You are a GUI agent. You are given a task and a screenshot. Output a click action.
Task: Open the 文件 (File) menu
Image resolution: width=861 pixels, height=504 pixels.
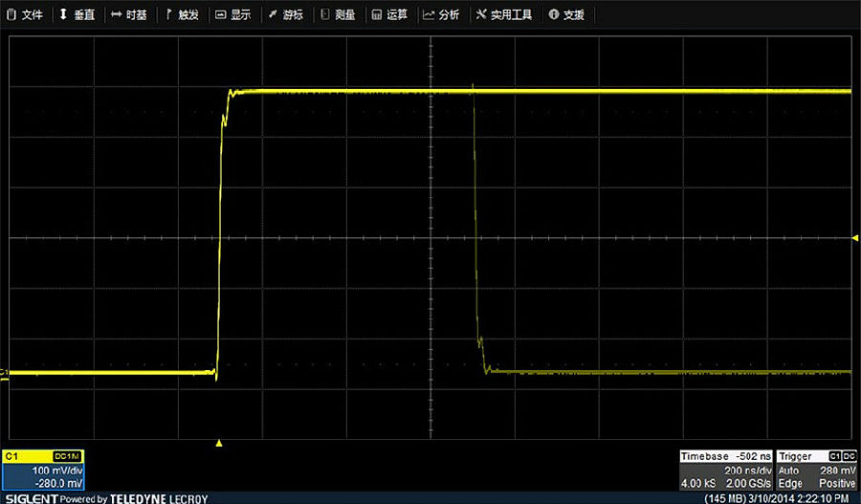(x=26, y=15)
